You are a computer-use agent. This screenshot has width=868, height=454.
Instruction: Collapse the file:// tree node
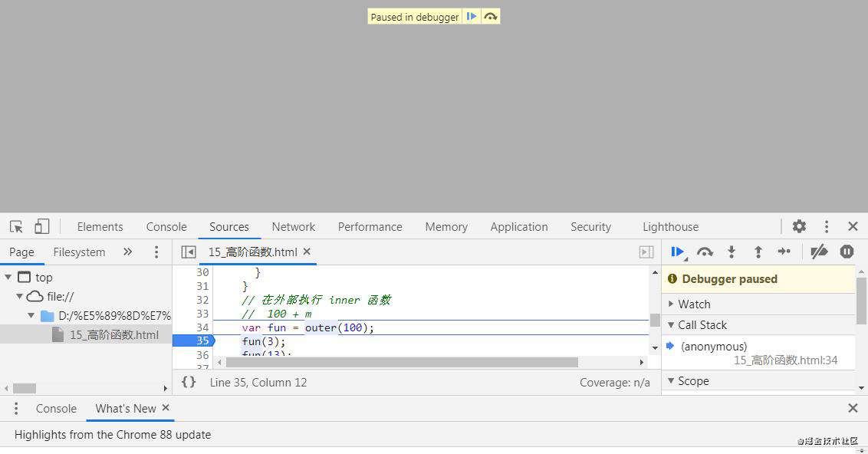tap(19, 296)
